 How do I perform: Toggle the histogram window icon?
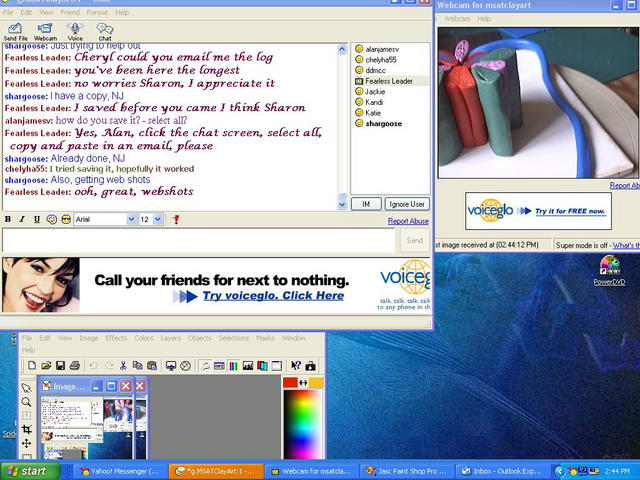pyautogui.click(x=248, y=366)
